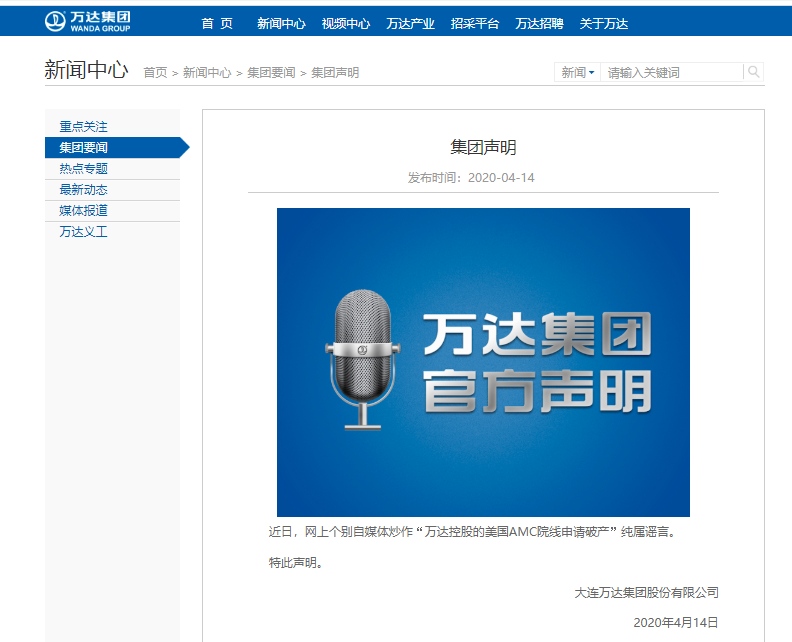
Task: Click the keyword search input field
Action: pos(671,73)
